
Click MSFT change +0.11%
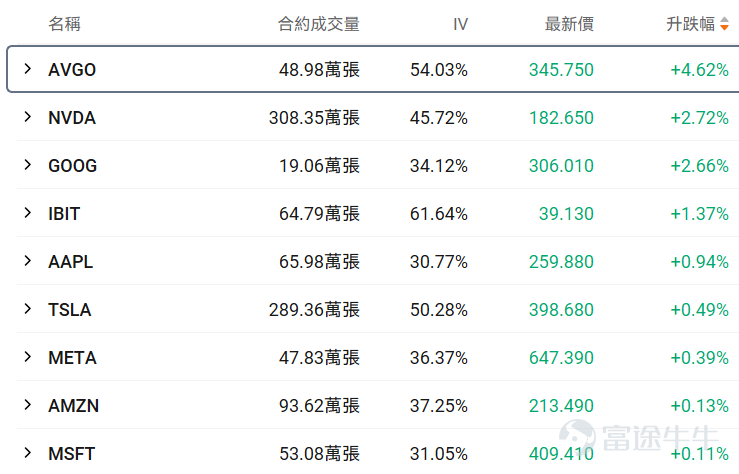point(700,455)
